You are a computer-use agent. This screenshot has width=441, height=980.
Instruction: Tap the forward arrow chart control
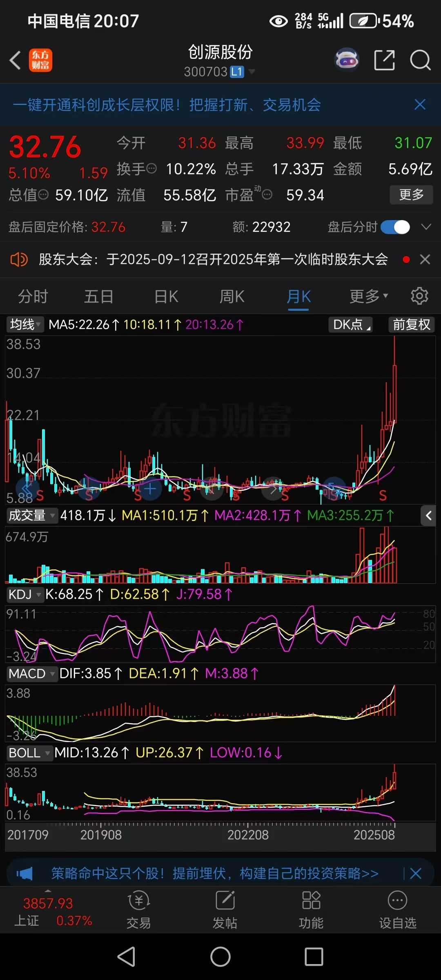coord(273,488)
